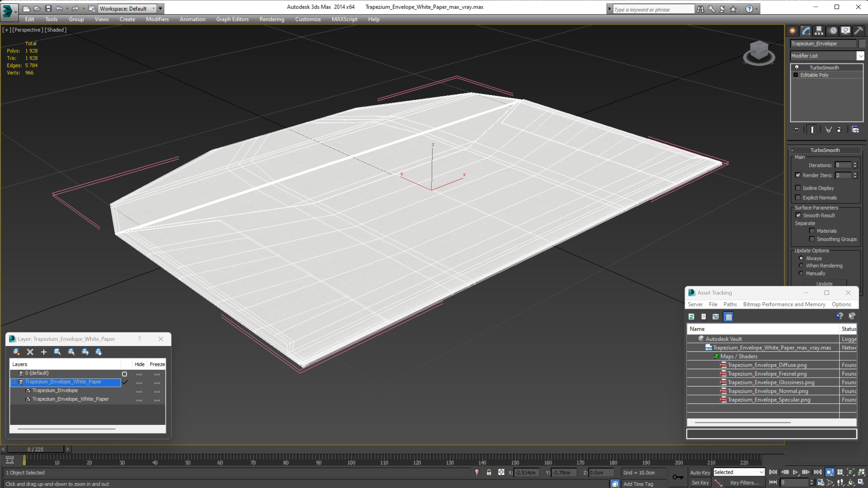Click the Auto Key button
868x488 pixels.
point(700,472)
